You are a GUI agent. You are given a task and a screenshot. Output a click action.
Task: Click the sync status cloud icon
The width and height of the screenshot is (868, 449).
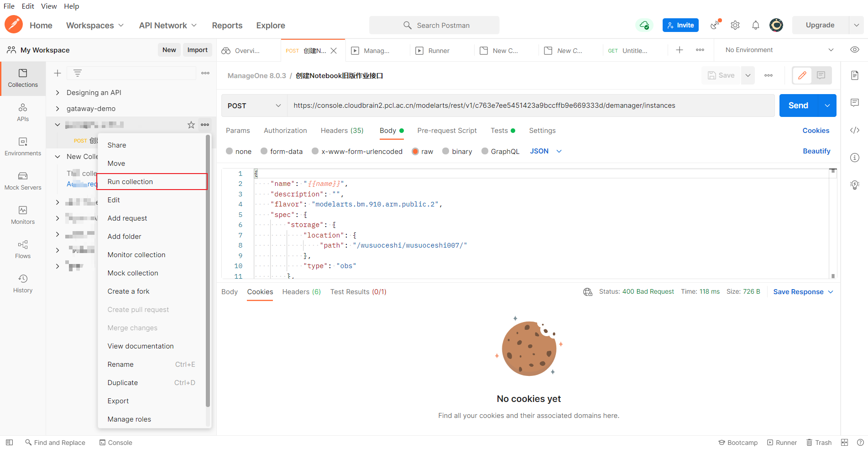click(x=644, y=25)
